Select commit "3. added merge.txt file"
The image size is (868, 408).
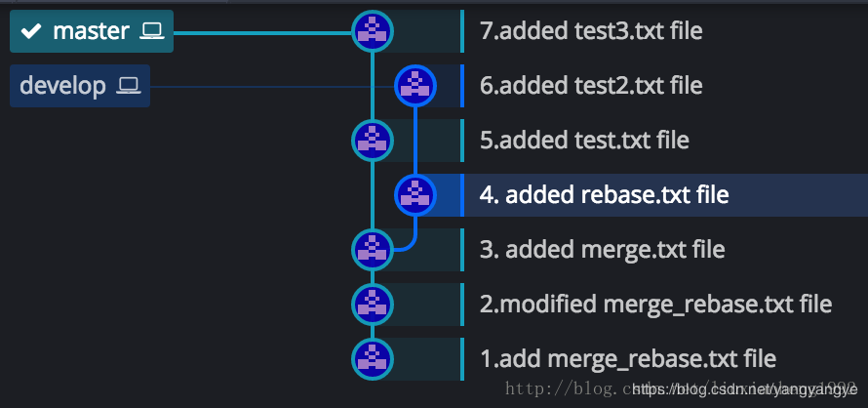pos(602,249)
